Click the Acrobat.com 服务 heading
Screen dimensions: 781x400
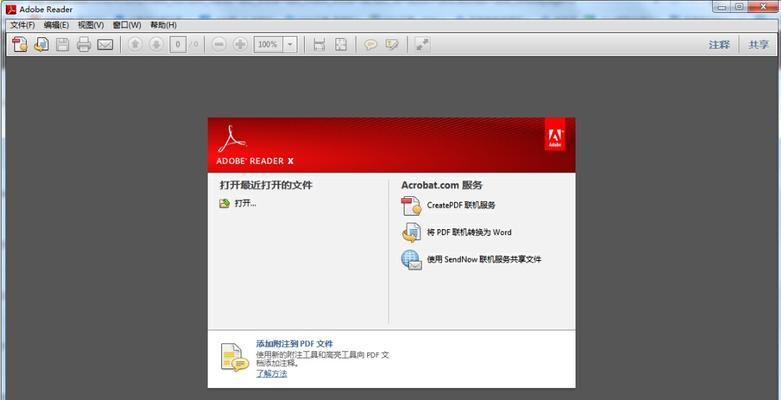click(x=442, y=185)
